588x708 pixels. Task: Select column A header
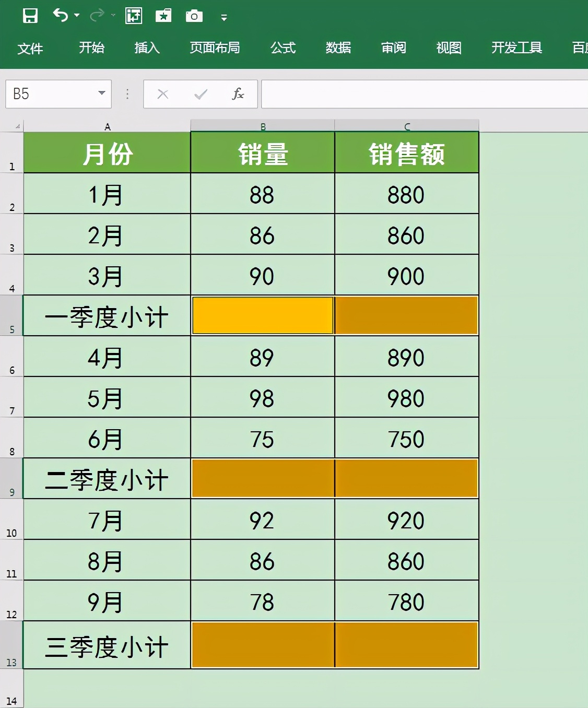click(107, 126)
